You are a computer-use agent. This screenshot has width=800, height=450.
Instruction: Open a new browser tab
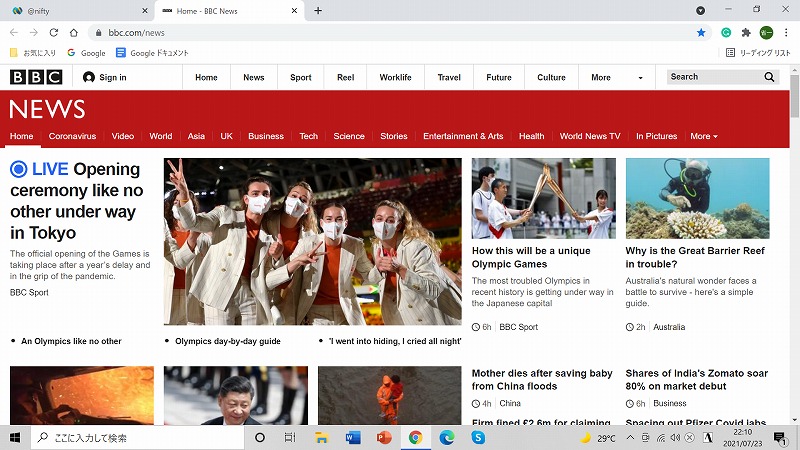[318, 11]
